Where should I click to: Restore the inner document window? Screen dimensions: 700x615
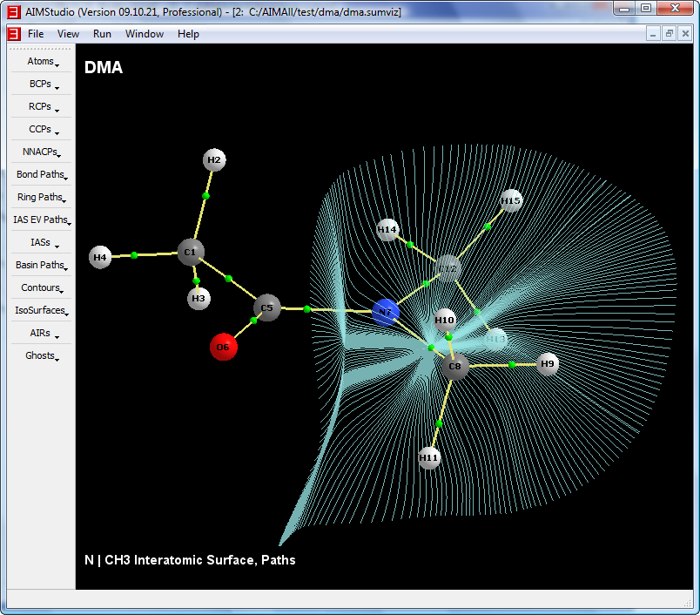(669, 33)
